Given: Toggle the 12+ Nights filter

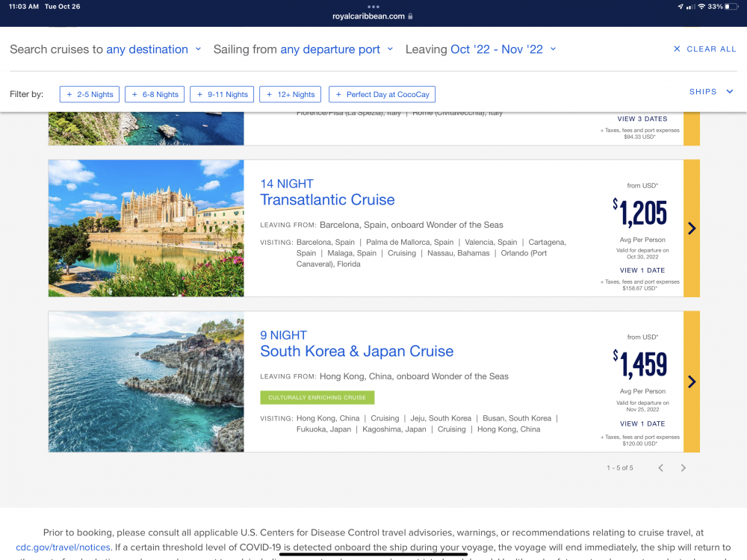Looking at the screenshot, I should [x=290, y=95].
